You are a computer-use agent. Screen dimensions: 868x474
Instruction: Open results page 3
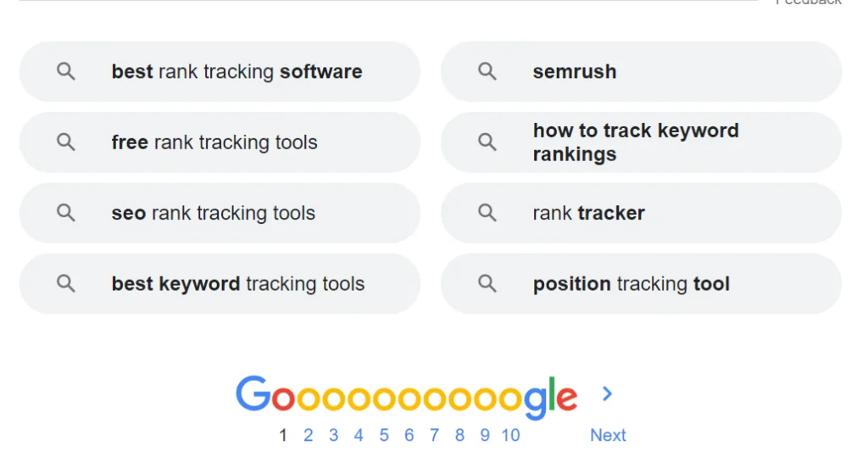[334, 435]
